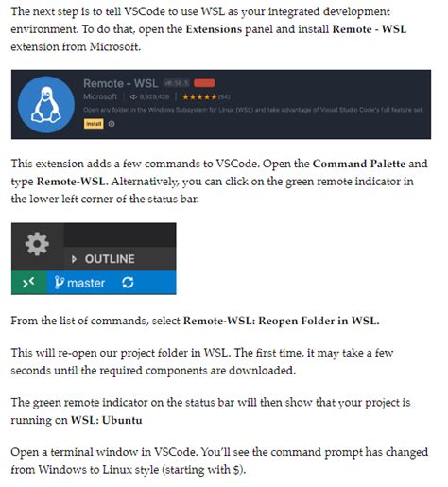Click the git branch icon beside master

59,283
